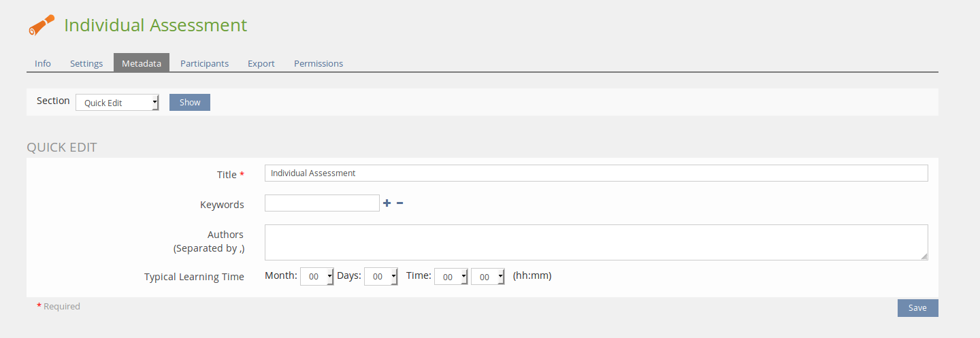Click the Save button
The height and width of the screenshot is (338, 980).
[x=917, y=308]
